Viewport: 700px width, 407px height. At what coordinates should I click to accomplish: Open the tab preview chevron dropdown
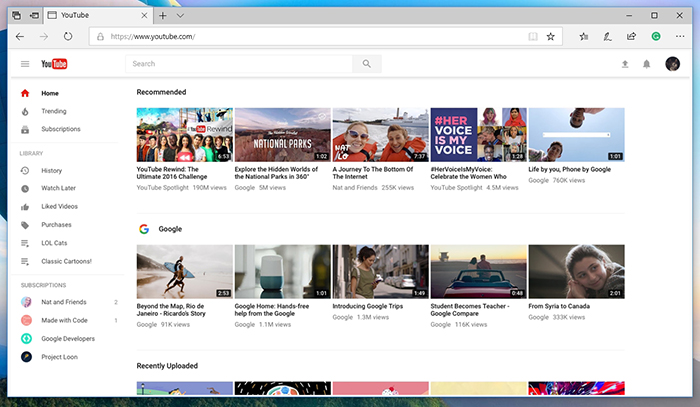click(180, 16)
